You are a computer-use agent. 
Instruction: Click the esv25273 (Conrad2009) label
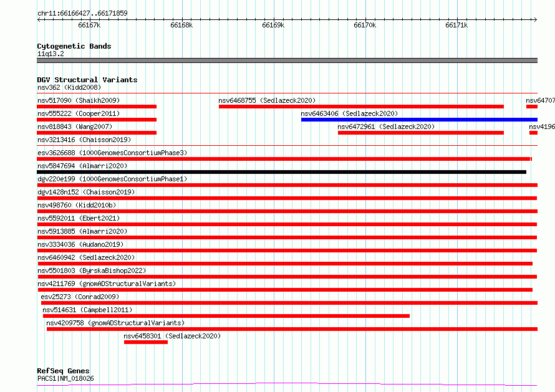coord(80,297)
